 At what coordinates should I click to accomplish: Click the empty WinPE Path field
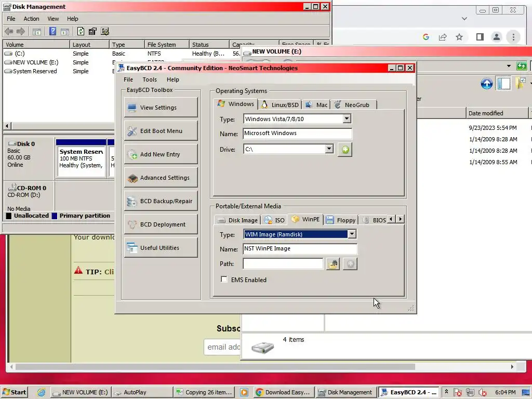pyautogui.click(x=283, y=263)
